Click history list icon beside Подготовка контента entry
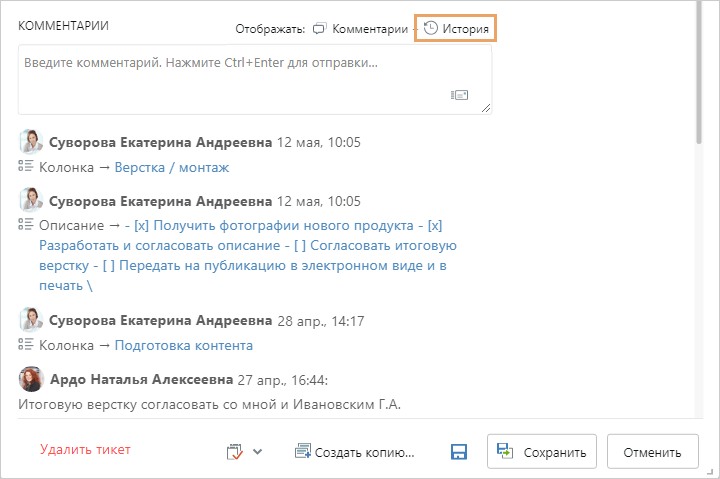The image size is (720, 479). click(x=26, y=345)
